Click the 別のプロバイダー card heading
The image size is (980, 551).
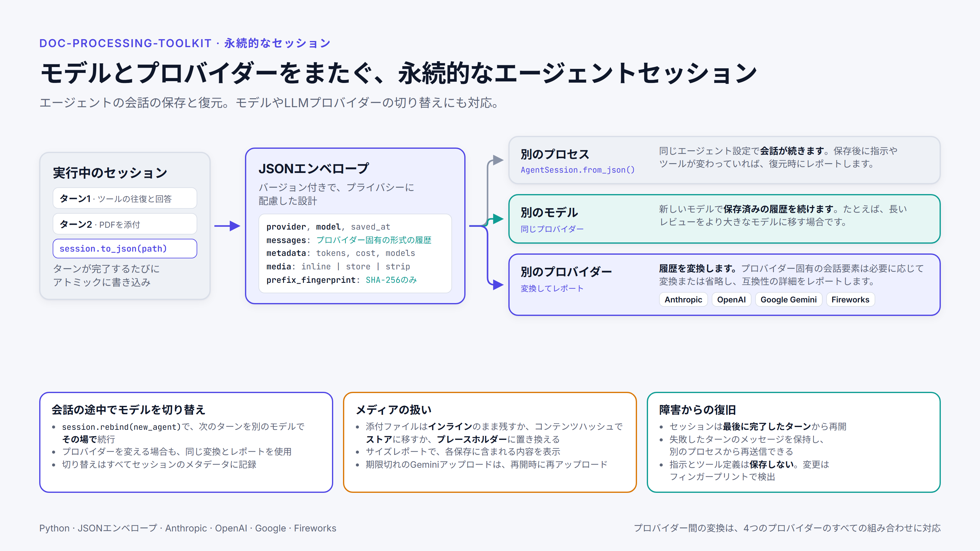(x=566, y=272)
